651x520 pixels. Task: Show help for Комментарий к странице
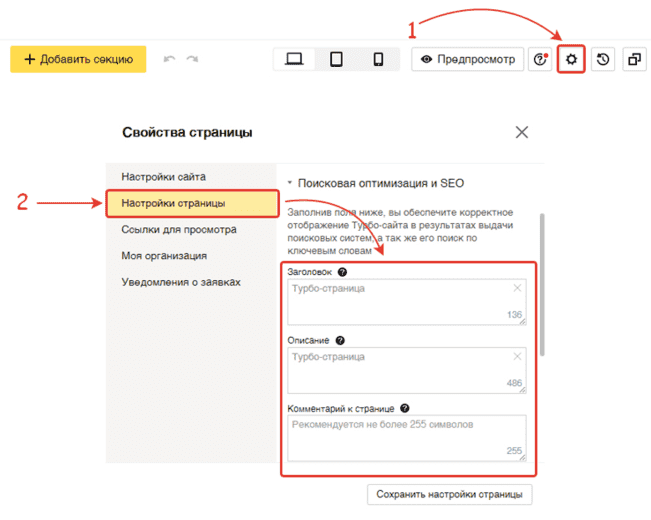pyautogui.click(x=405, y=408)
